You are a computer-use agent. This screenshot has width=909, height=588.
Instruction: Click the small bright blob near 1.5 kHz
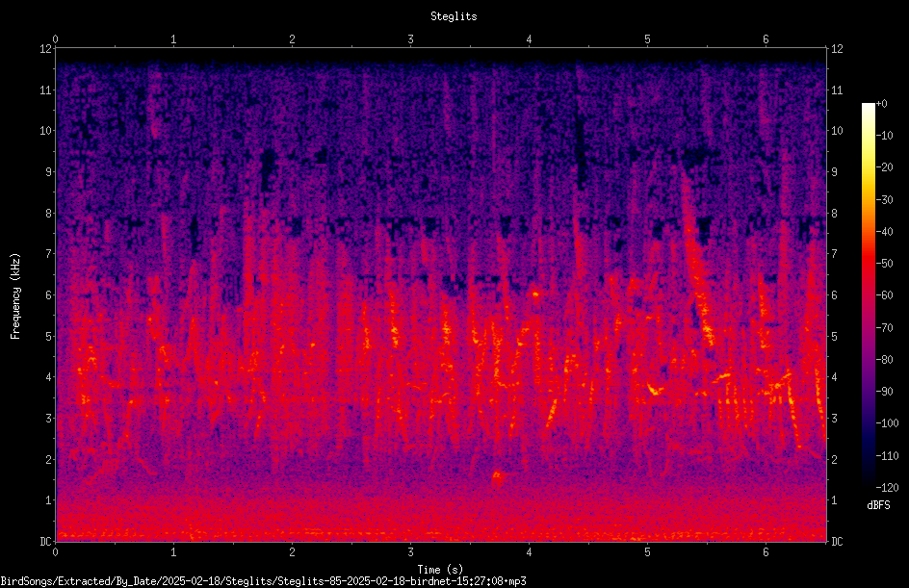point(497,478)
